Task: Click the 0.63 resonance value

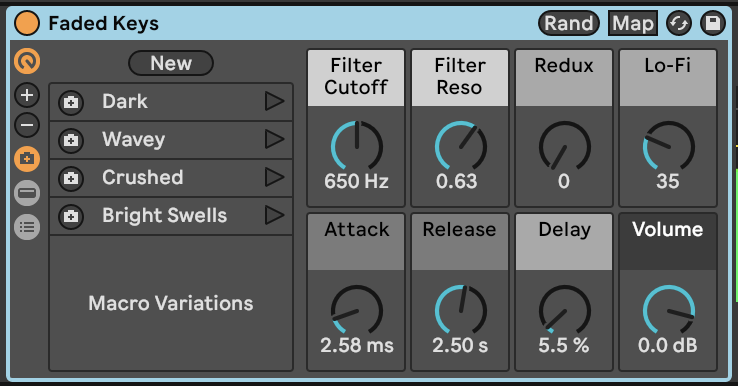Action: 457,182
